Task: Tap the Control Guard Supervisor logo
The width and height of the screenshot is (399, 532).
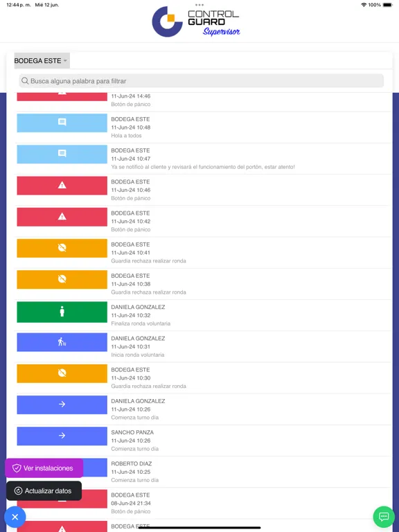Action: pyautogui.click(x=196, y=22)
